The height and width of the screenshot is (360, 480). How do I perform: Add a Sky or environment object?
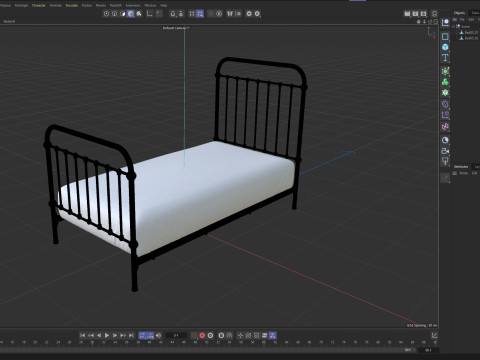(x=445, y=140)
